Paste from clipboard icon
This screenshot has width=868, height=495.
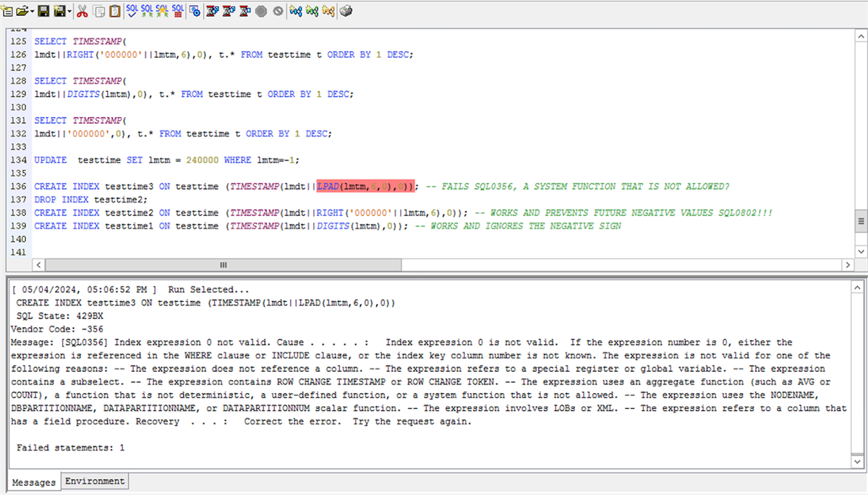coord(114,11)
